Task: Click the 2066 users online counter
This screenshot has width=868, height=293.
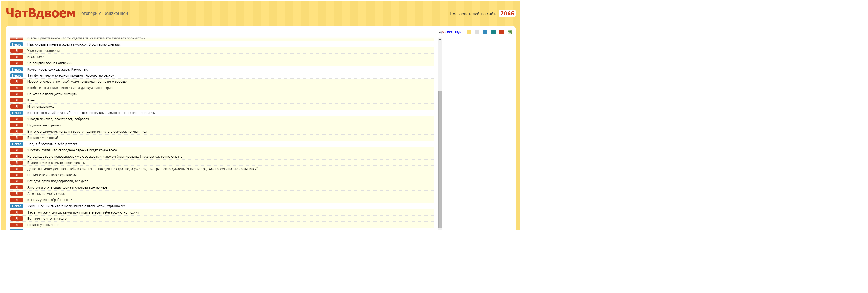Action: pyautogui.click(x=507, y=14)
